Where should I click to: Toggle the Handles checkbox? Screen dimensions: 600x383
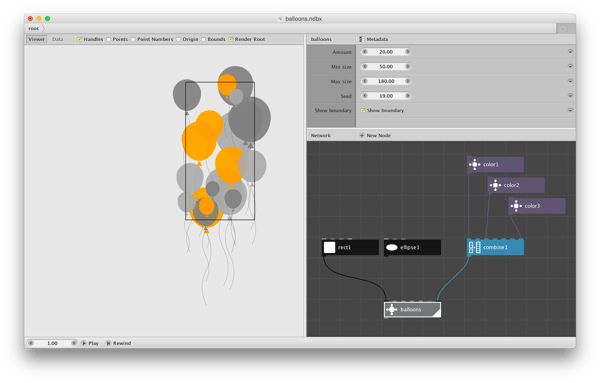point(80,39)
